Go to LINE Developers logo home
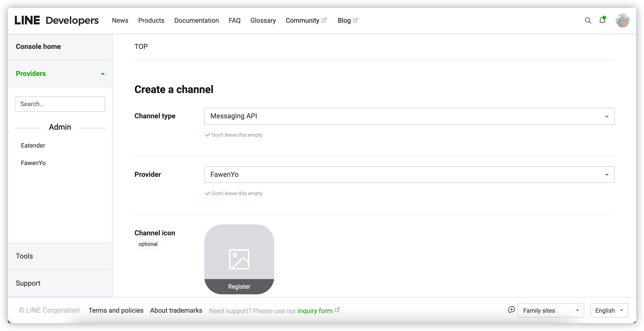Screen dimensions: 644x331 pyautogui.click(x=57, y=21)
